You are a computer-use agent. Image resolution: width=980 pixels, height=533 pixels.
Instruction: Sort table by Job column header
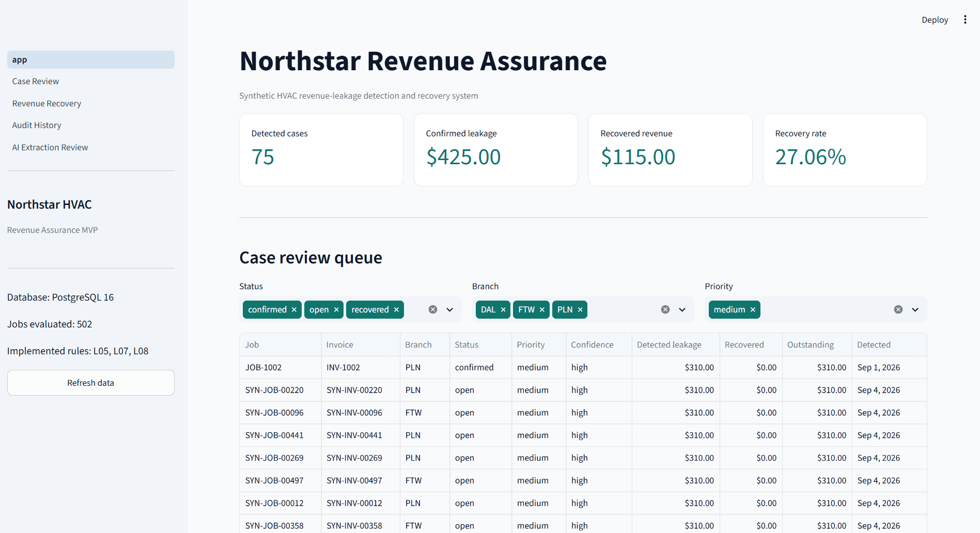coord(281,344)
